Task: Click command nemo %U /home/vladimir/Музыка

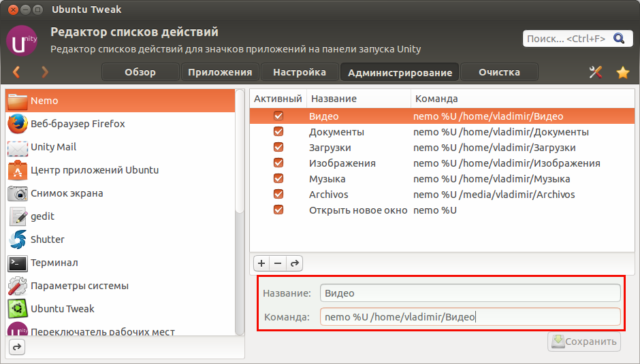Action: 492,179
